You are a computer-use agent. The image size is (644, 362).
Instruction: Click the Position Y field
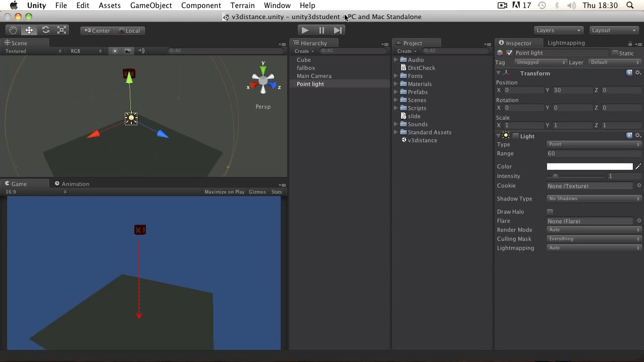(573, 90)
